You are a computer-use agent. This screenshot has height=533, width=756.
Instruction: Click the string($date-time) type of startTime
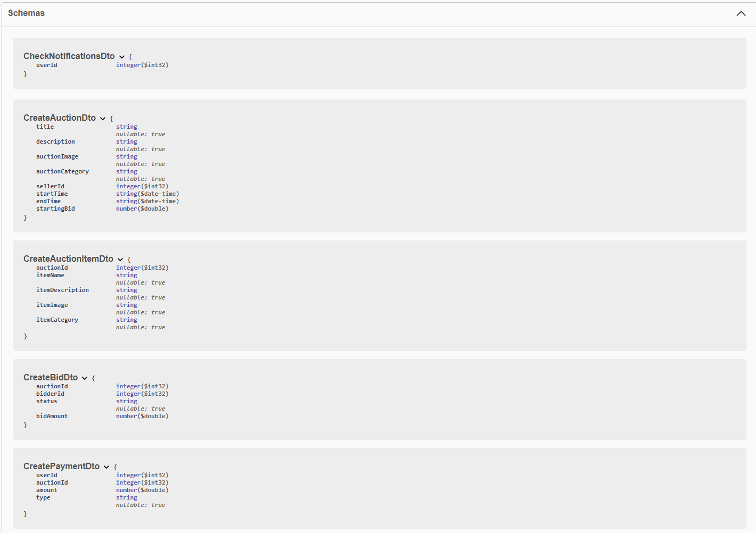(147, 194)
